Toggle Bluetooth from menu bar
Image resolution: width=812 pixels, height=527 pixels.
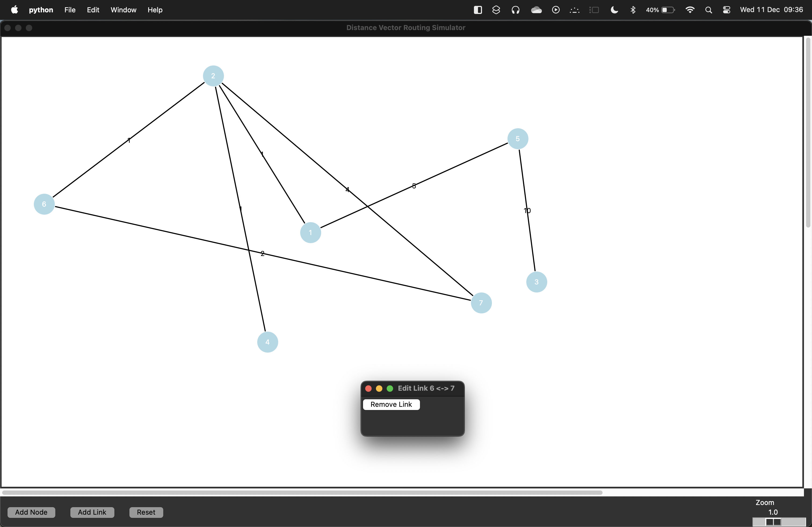[633, 10]
